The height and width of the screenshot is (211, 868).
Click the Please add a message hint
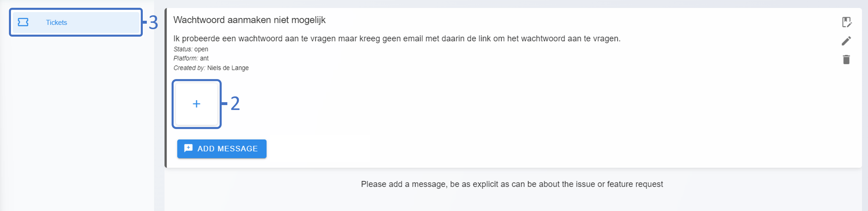[x=512, y=184]
